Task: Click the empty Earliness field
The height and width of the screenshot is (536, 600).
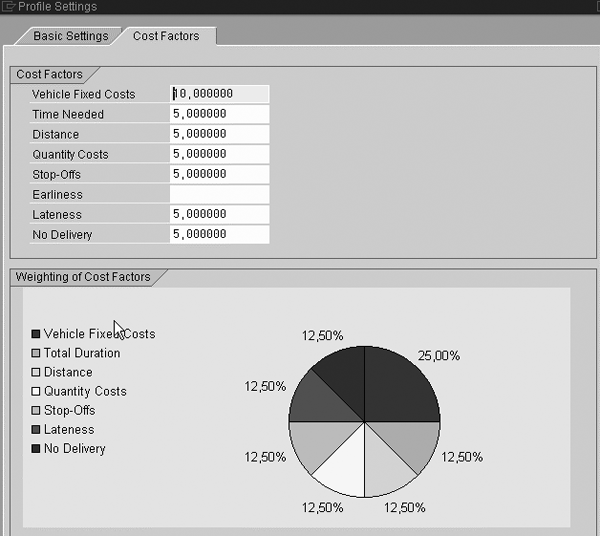Action: [219, 194]
